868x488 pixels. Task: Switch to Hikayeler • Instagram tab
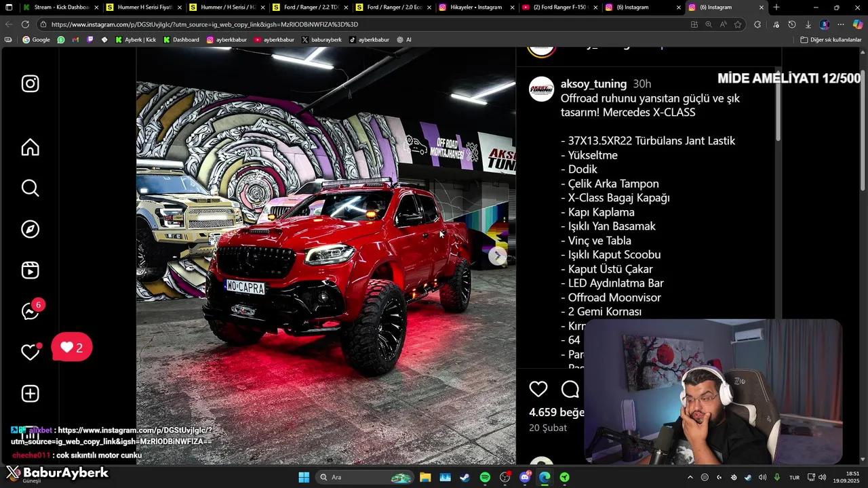click(476, 7)
